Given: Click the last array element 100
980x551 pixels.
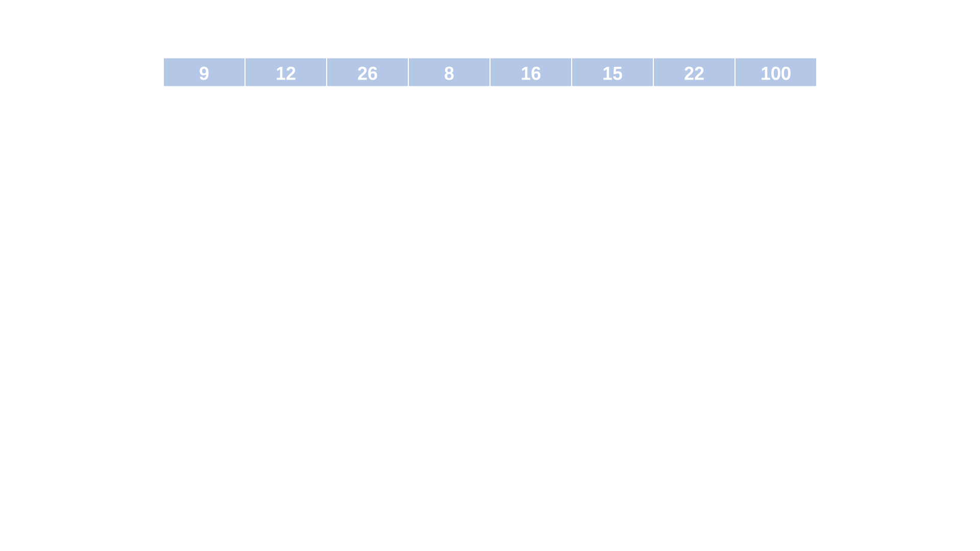Looking at the screenshot, I should [775, 72].
